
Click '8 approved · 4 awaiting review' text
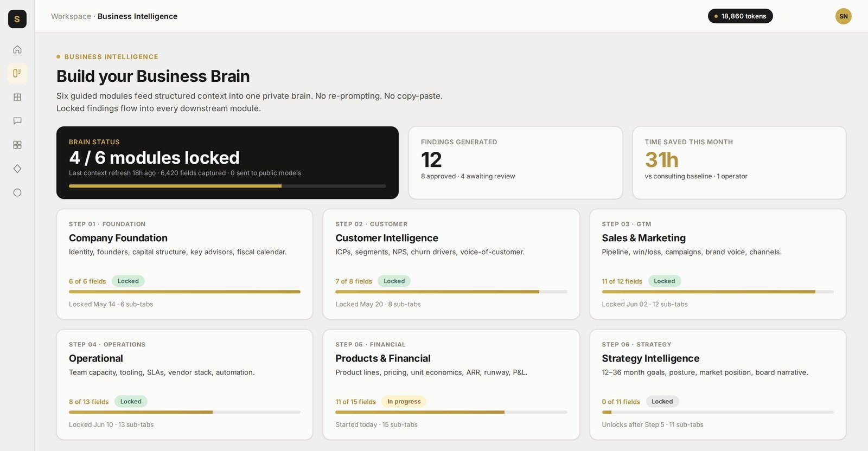pos(468,176)
